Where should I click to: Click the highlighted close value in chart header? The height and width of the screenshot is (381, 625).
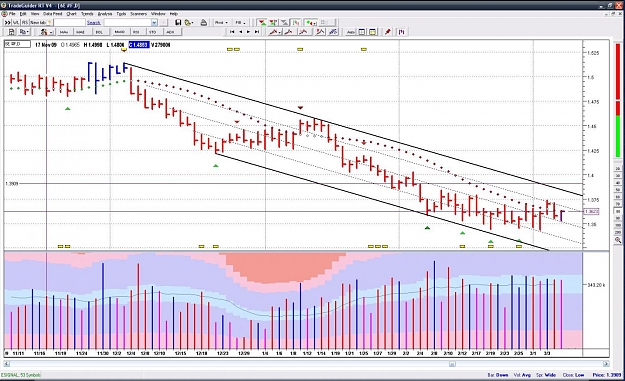tap(139, 45)
